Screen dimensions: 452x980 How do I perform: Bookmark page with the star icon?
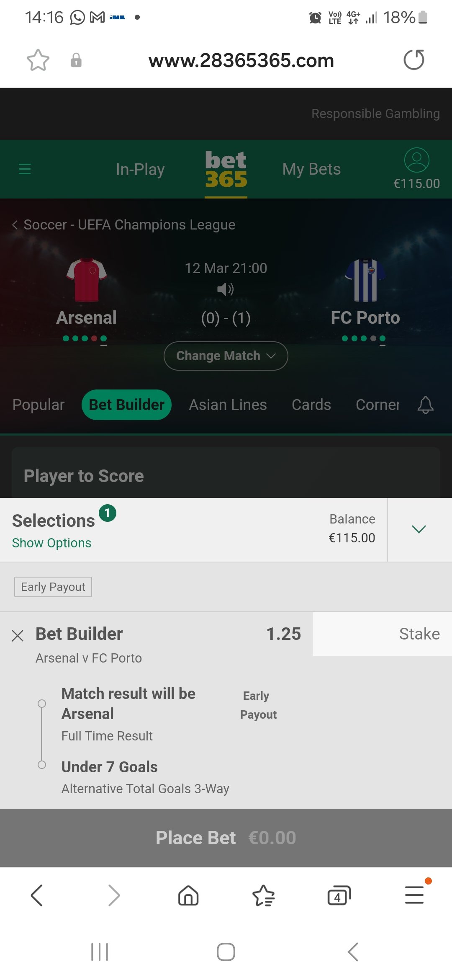coord(38,60)
